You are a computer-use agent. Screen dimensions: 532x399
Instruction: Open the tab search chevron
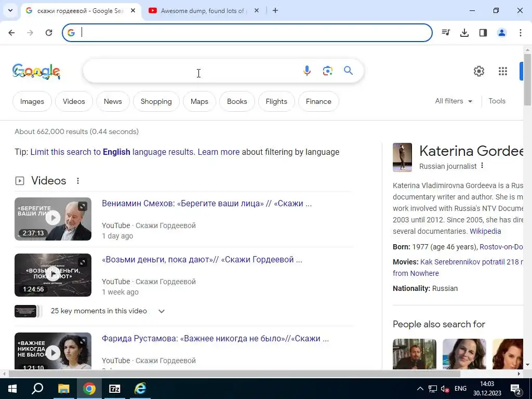pos(10,10)
